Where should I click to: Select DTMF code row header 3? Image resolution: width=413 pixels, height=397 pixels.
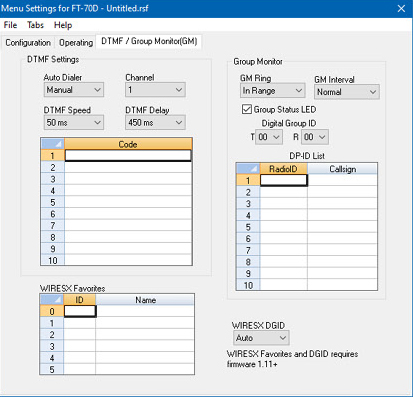(x=53, y=179)
